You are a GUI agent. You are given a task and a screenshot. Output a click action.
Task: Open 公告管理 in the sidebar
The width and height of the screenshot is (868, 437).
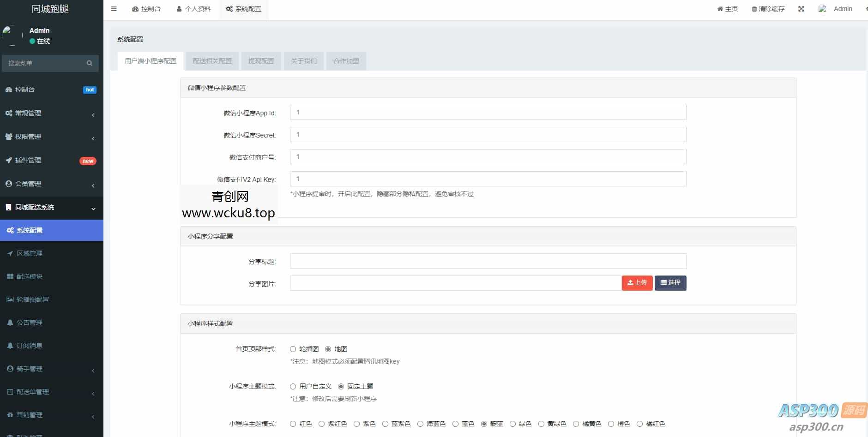point(28,322)
